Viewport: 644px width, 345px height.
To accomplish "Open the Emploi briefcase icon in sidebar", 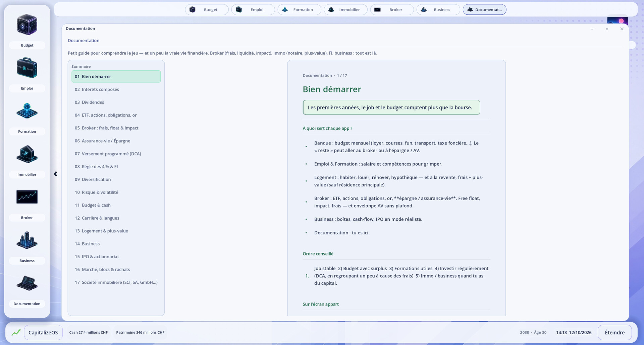I will pos(27,68).
